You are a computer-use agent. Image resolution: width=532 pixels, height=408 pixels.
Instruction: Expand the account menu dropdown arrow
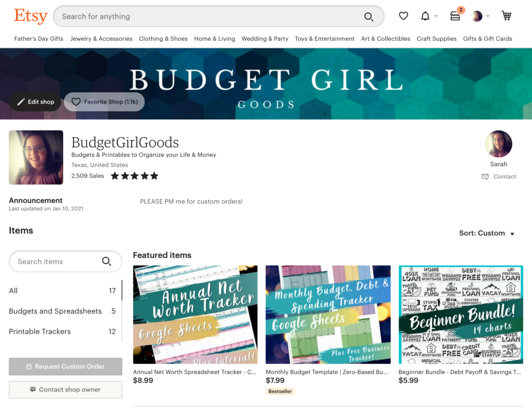(488, 16)
